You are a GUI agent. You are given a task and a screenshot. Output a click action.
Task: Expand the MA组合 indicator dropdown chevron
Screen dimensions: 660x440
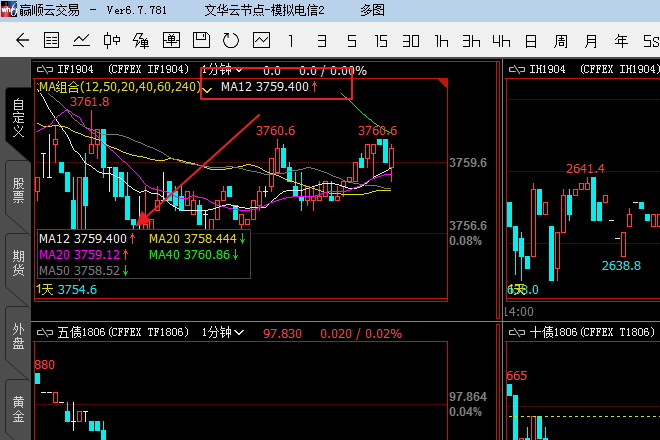pyautogui.click(x=207, y=89)
